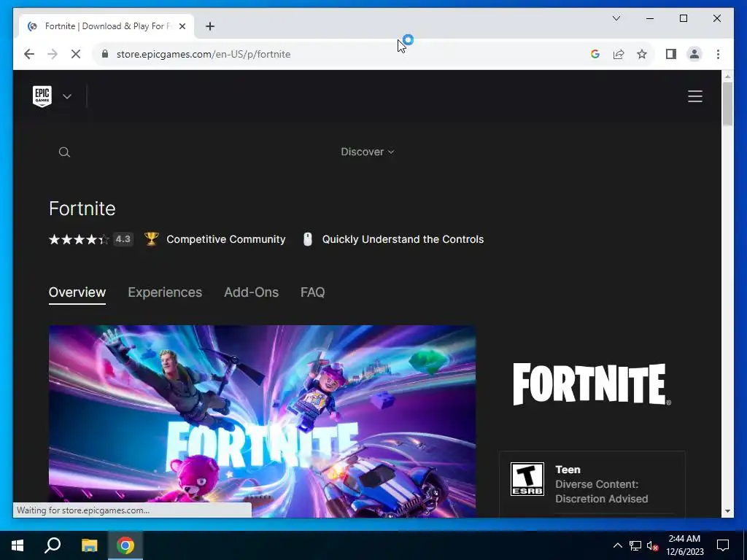This screenshot has height=560, width=747.
Task: Open the Add-Ons tab
Action: [x=251, y=292]
